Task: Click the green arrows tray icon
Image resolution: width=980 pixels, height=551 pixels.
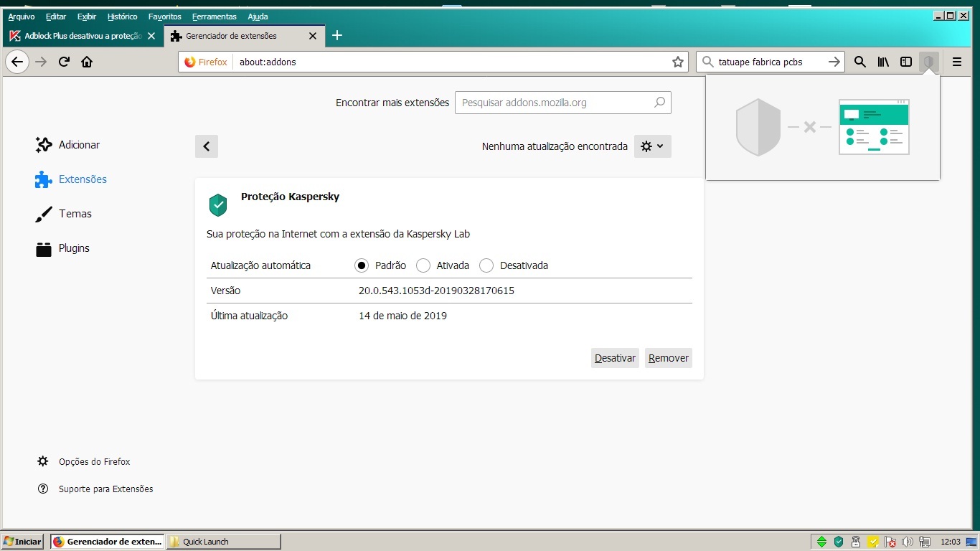Action: point(822,542)
